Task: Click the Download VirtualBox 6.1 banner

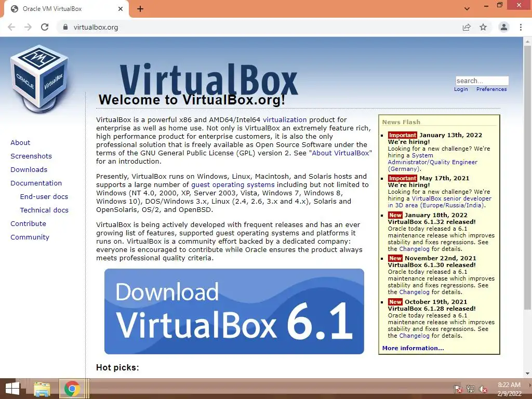Action: [x=234, y=312]
